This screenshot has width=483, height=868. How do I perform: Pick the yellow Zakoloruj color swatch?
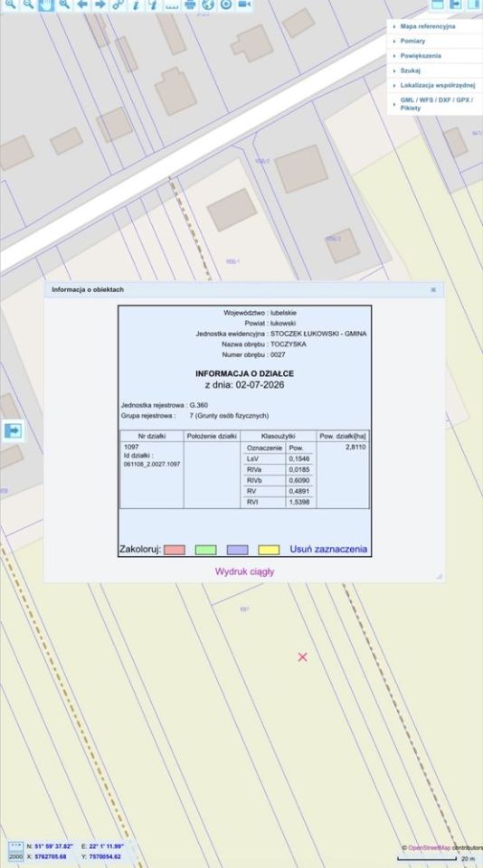[269, 550]
